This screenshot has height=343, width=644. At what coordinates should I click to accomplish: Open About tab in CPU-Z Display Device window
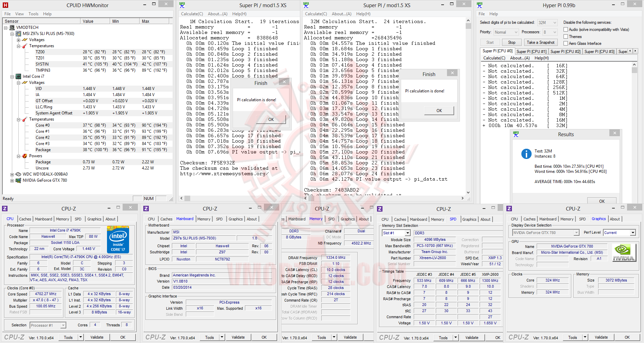tap(615, 219)
